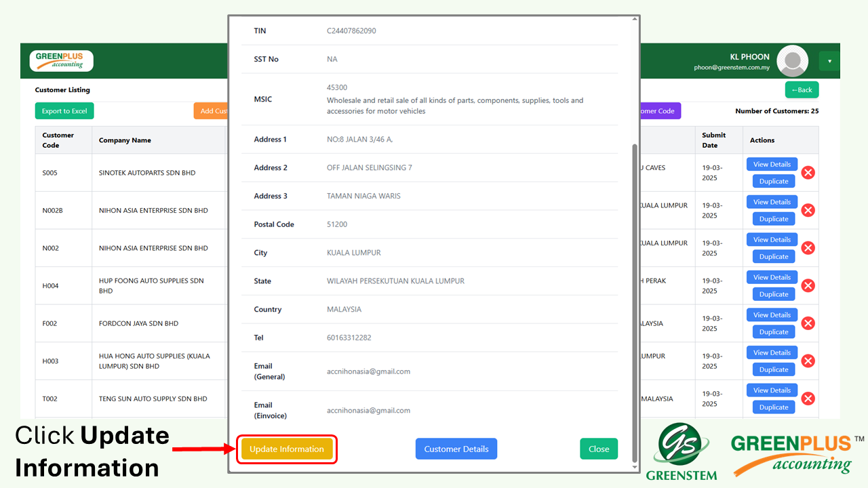Duplicate Hup Foong H004 customer
This screenshot has width=868, height=488.
774,294
